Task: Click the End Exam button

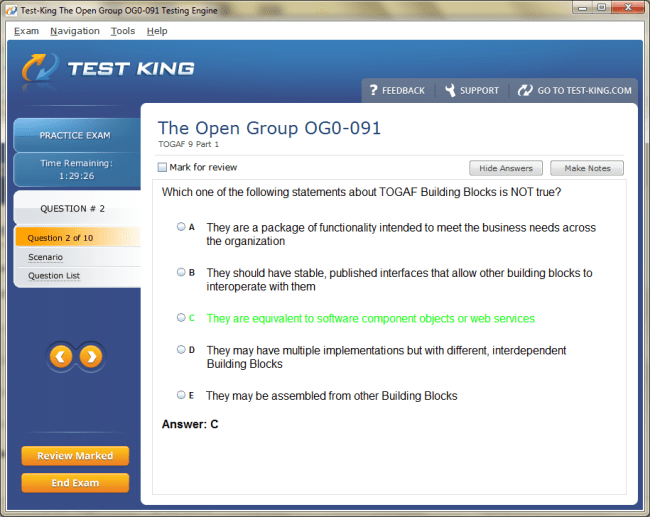Action: tap(75, 483)
